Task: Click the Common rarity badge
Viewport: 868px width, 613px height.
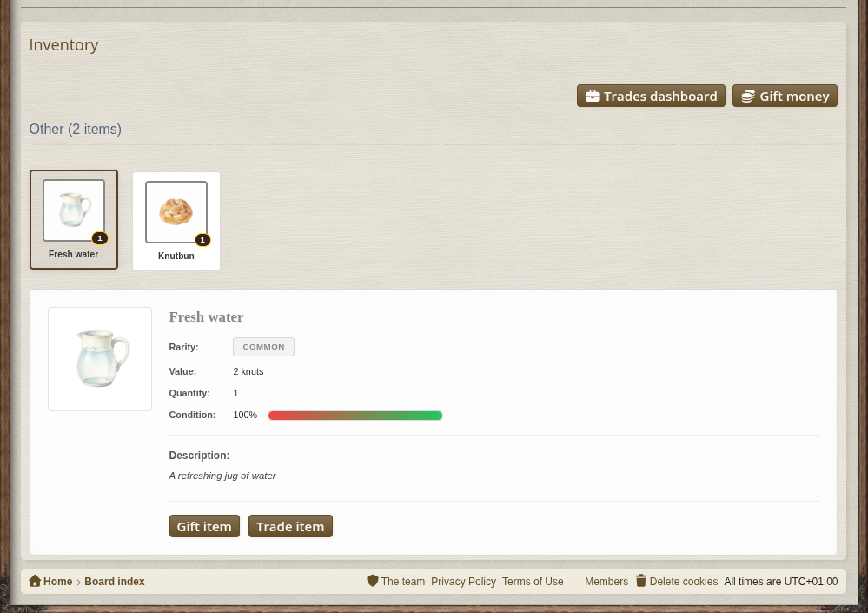Action: click(x=263, y=347)
